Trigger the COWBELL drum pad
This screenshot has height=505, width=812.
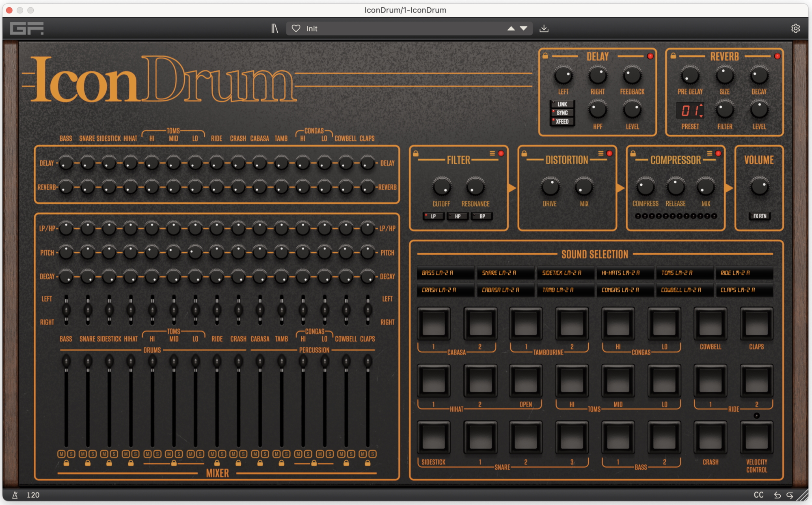click(x=710, y=324)
